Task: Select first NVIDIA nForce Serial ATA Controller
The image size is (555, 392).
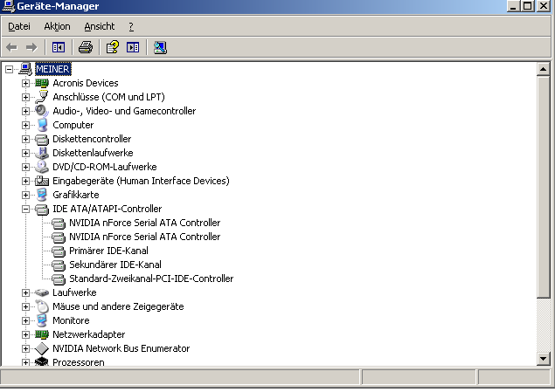Action: click(145, 223)
